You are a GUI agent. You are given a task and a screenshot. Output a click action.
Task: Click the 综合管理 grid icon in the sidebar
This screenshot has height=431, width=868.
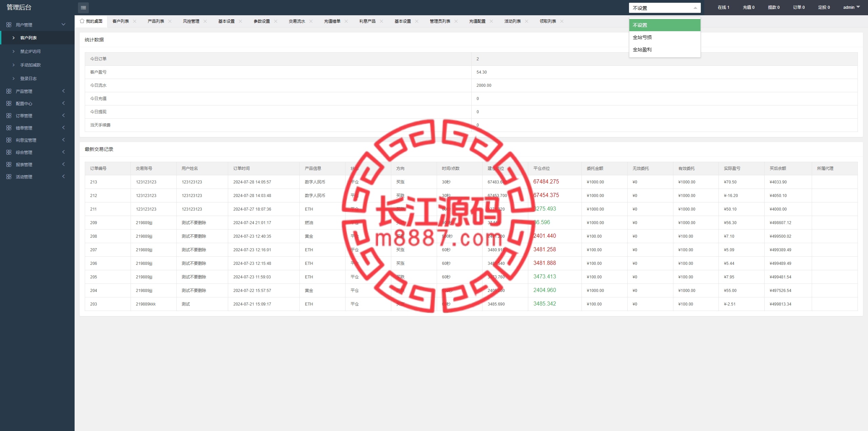pyautogui.click(x=9, y=152)
